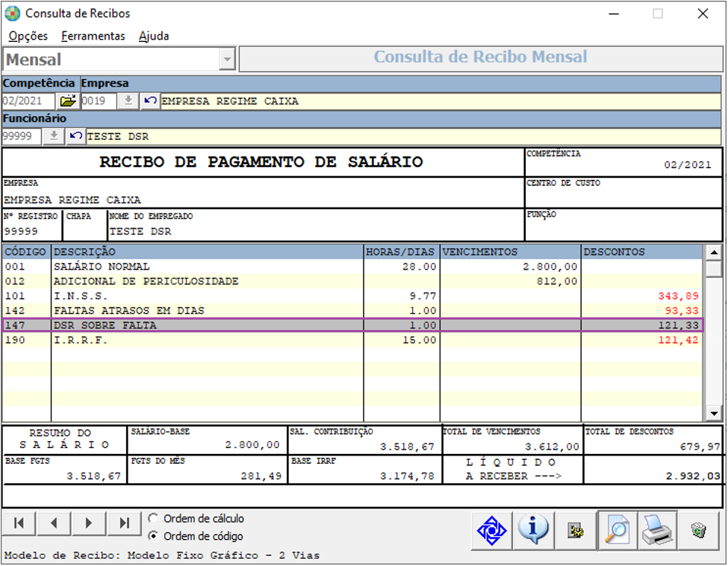
Task: Select the DSR SOBRE FALTA row
Action: pyautogui.click(x=353, y=326)
